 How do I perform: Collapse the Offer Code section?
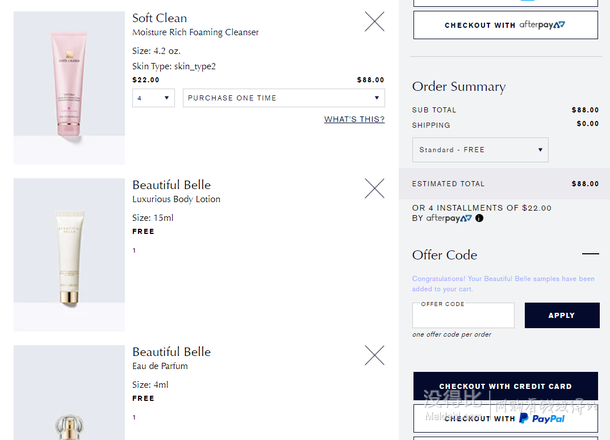tap(590, 254)
